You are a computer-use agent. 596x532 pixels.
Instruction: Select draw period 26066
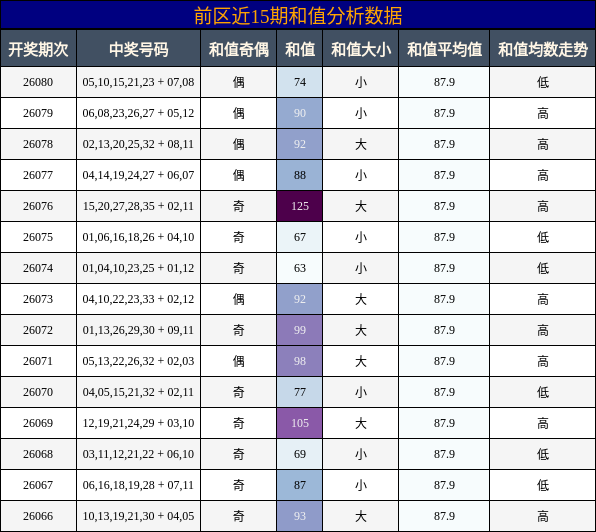click(x=38, y=516)
